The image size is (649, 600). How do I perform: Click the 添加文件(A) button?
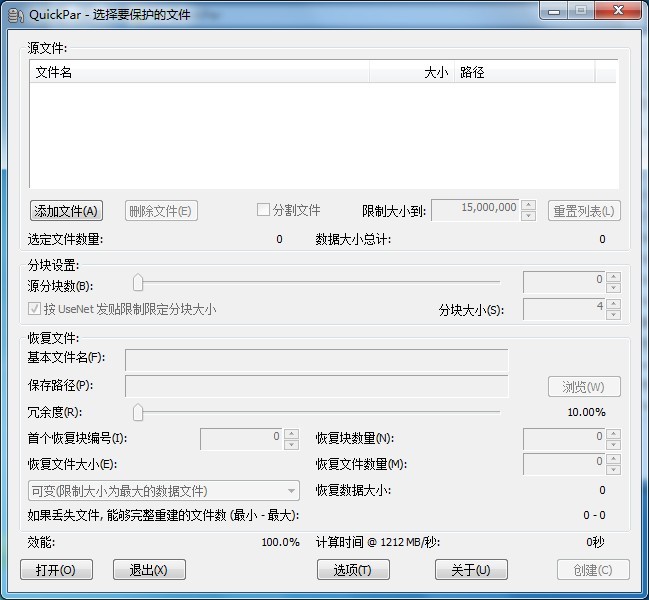point(67,211)
